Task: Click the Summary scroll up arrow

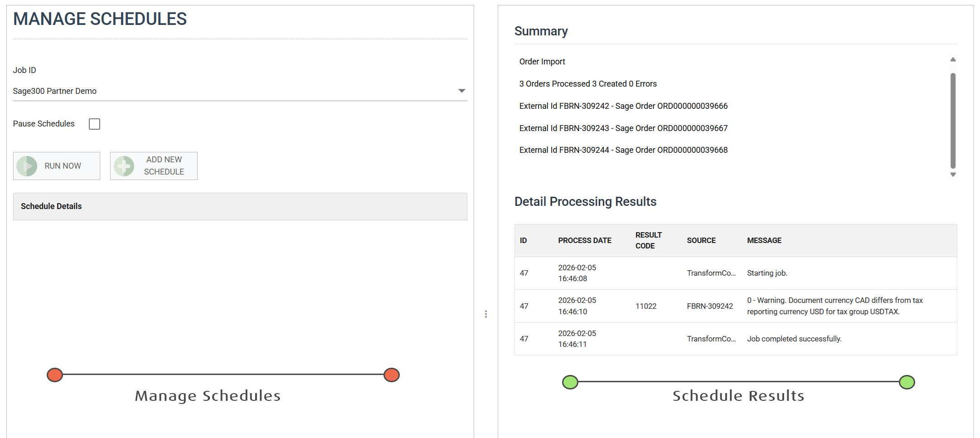Action: point(953,60)
